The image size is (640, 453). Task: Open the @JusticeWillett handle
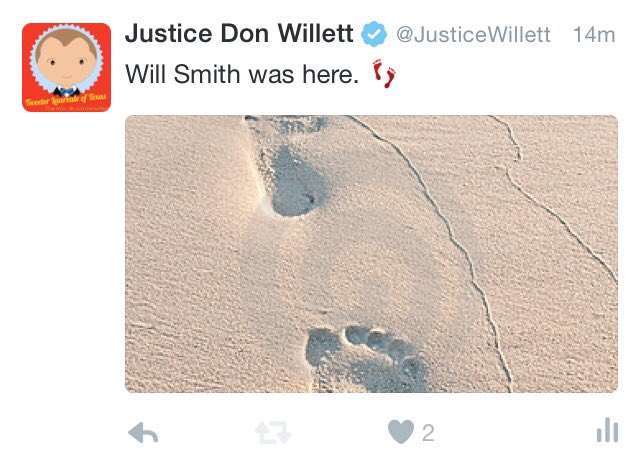(473, 34)
